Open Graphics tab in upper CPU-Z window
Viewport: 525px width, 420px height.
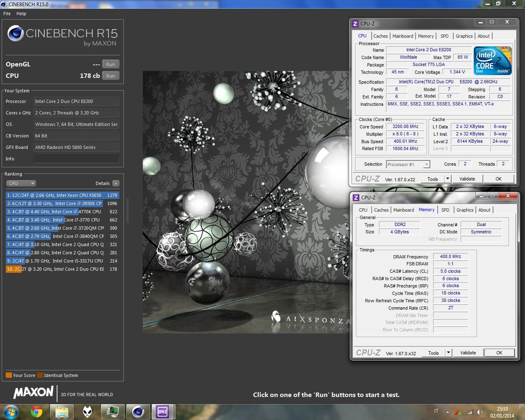coord(464,36)
